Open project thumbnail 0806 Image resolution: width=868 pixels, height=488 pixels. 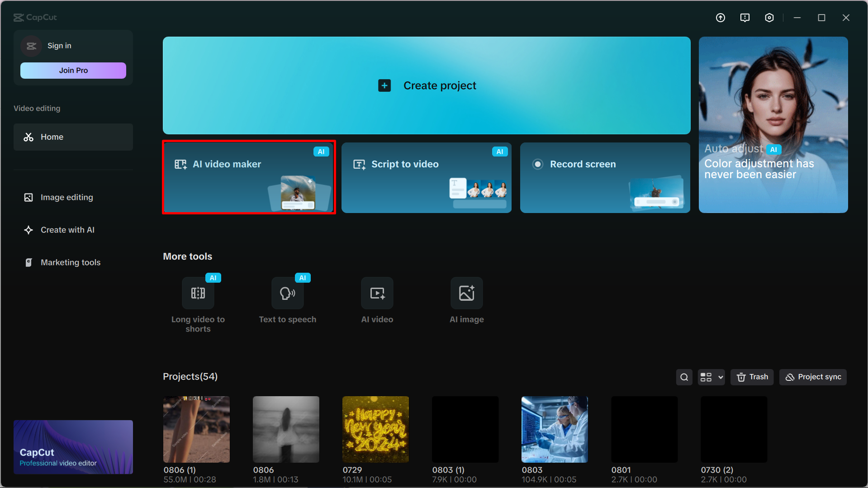(286, 429)
